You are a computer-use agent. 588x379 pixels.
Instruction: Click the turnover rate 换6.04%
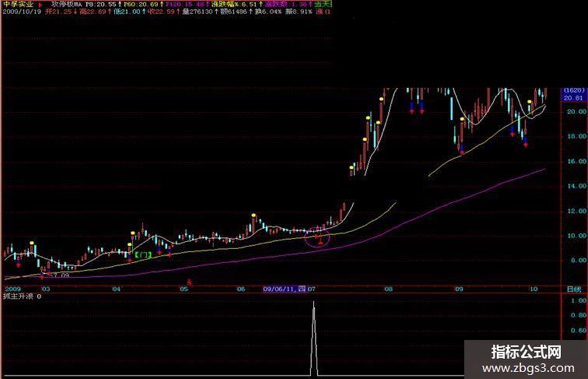[268, 12]
